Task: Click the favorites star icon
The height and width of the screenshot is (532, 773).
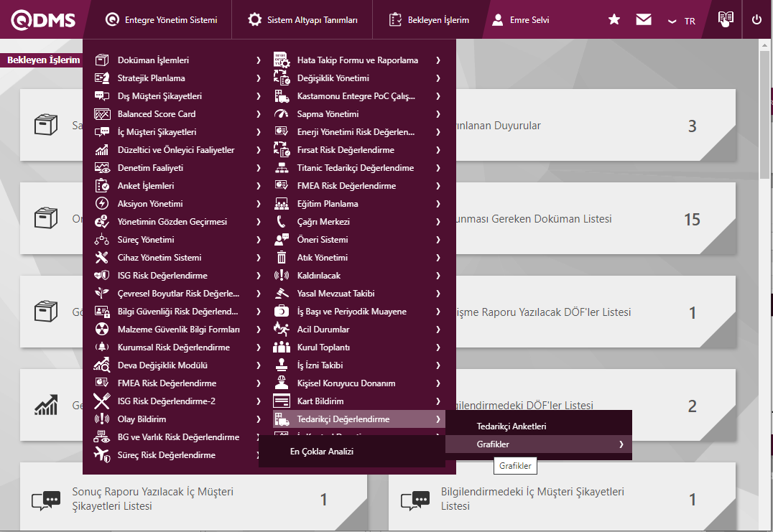Action: tap(614, 20)
